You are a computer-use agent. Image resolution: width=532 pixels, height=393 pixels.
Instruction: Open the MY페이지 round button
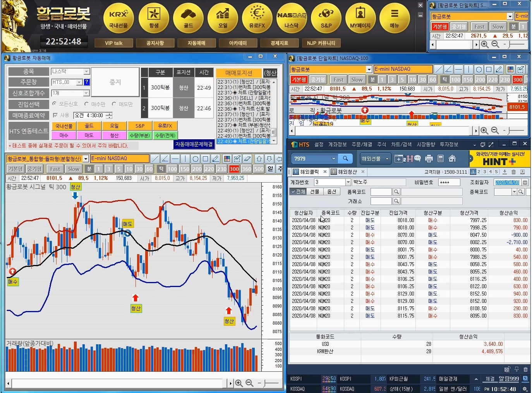[360, 18]
